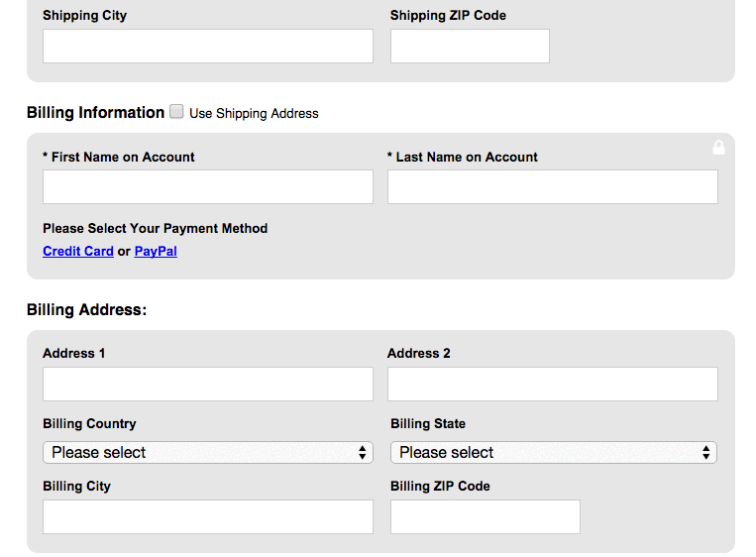This screenshot has width=756, height=557.
Task: Focus the Shipping City input field
Action: click(207, 46)
